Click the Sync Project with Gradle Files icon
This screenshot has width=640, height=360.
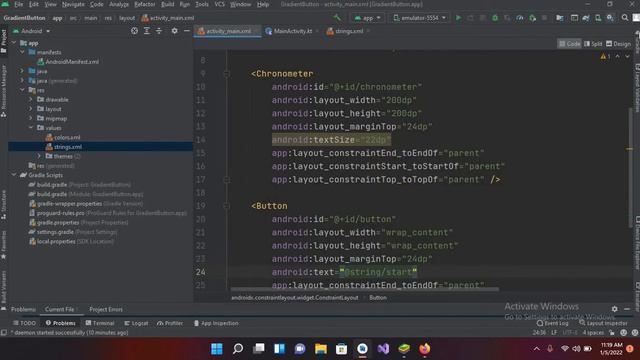pos(586,18)
